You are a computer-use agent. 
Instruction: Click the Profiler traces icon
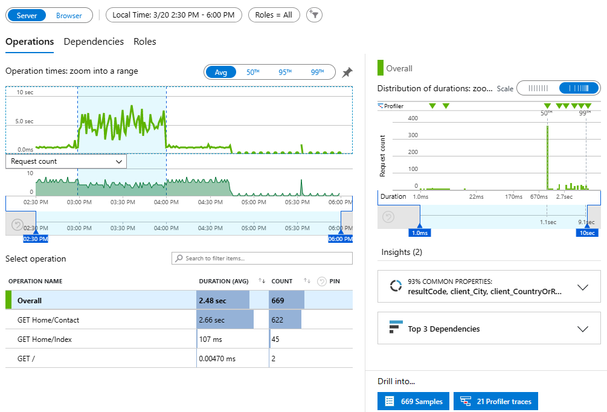pos(465,401)
